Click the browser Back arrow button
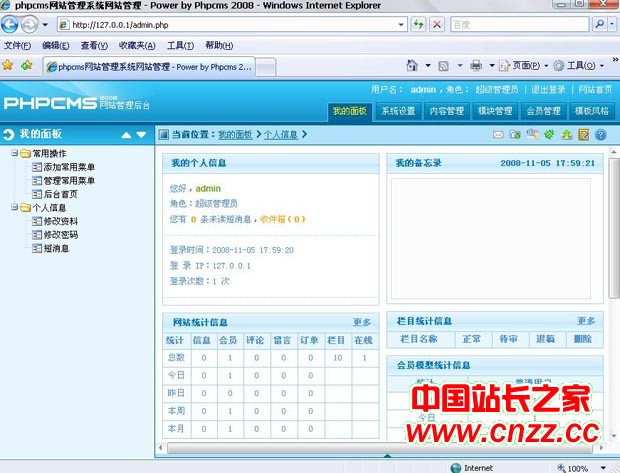The width and height of the screenshot is (620, 473). [x=9, y=25]
